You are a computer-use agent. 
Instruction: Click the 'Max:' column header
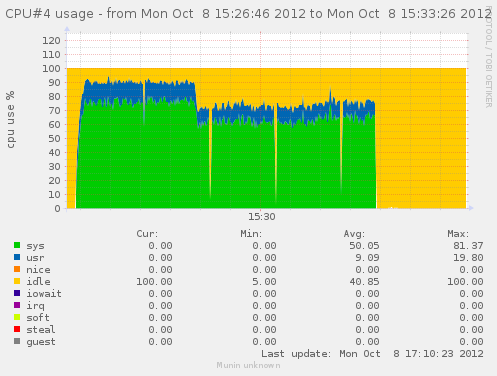click(x=458, y=234)
